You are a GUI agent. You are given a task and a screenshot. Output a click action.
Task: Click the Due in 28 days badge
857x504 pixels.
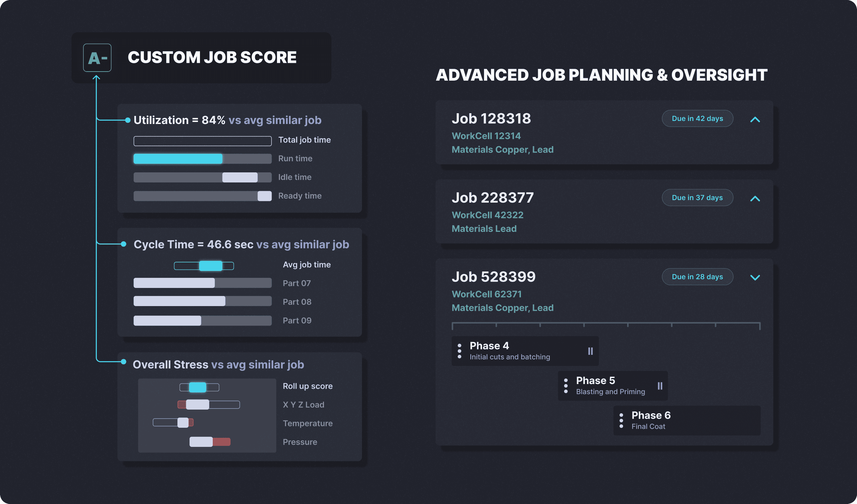tap(697, 277)
